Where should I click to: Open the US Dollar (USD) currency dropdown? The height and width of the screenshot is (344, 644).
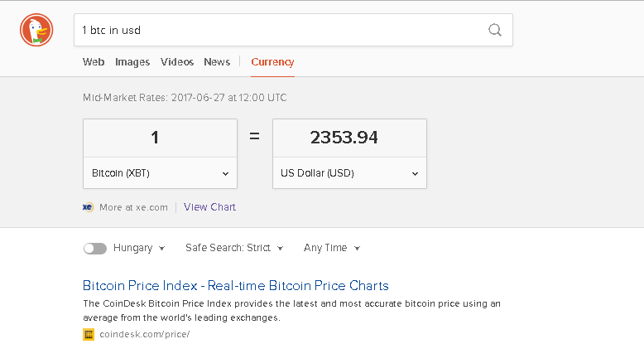[x=349, y=173]
